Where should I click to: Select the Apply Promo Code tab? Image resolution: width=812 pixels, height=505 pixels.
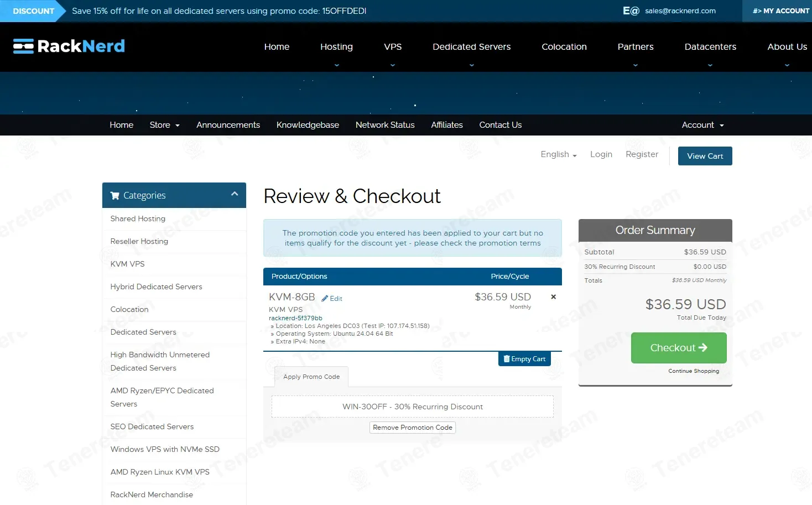click(x=311, y=377)
